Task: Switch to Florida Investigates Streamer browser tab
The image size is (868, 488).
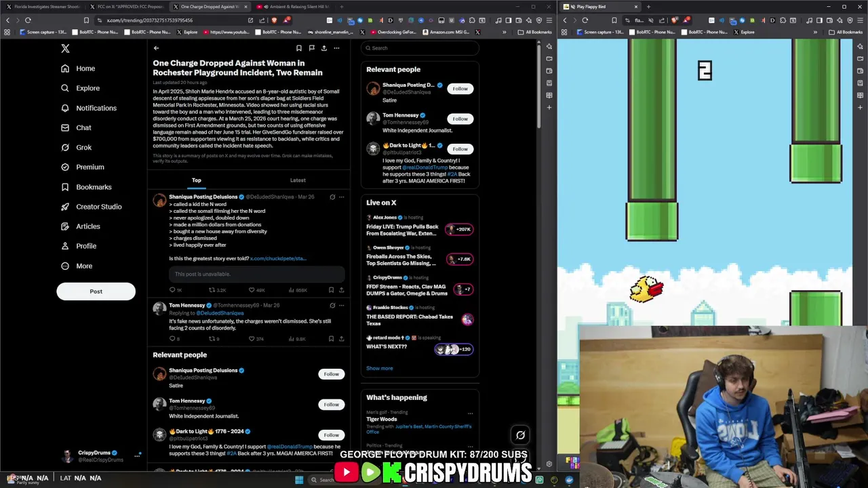Action: [x=44, y=7]
